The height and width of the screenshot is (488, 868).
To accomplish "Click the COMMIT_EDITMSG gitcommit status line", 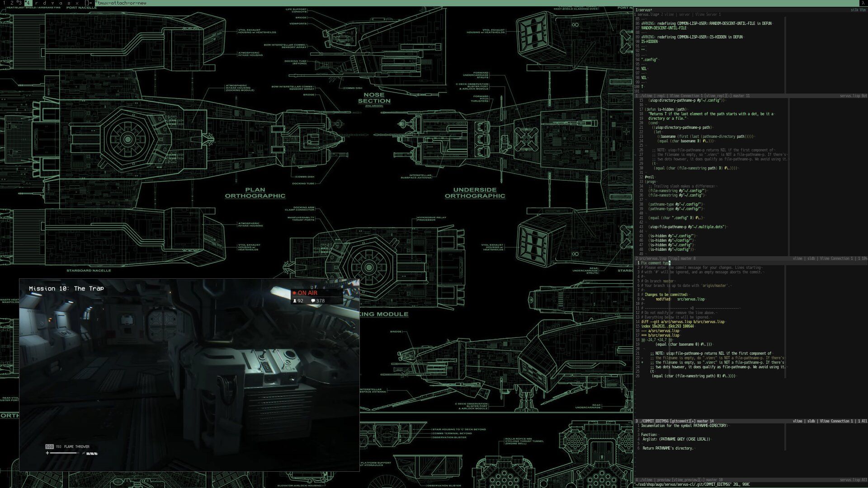I will coord(750,421).
